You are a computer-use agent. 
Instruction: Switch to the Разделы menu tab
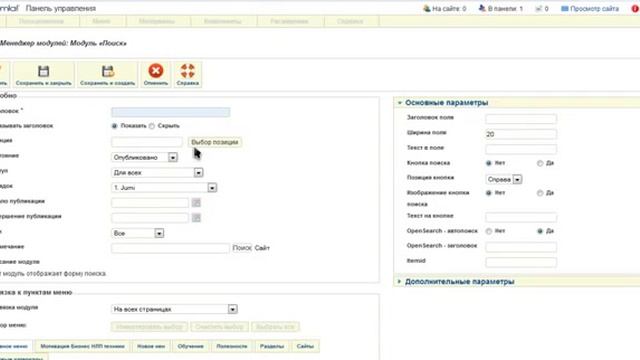coord(272,346)
